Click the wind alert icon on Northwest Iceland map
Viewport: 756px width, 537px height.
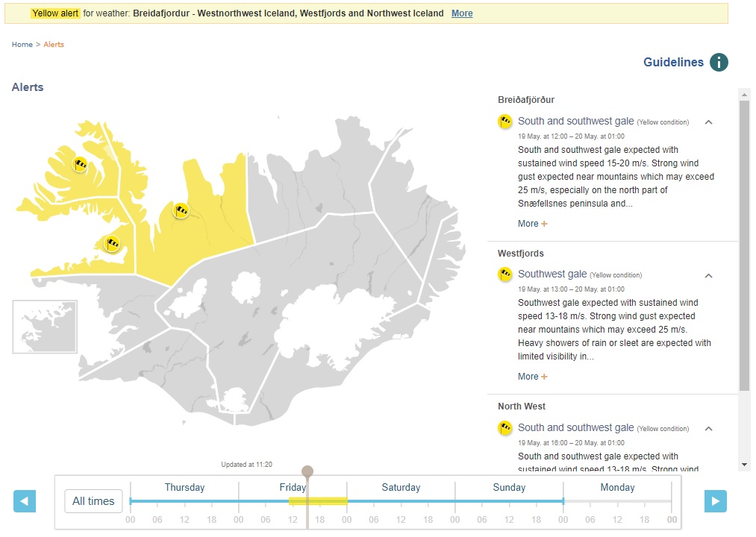(181, 210)
